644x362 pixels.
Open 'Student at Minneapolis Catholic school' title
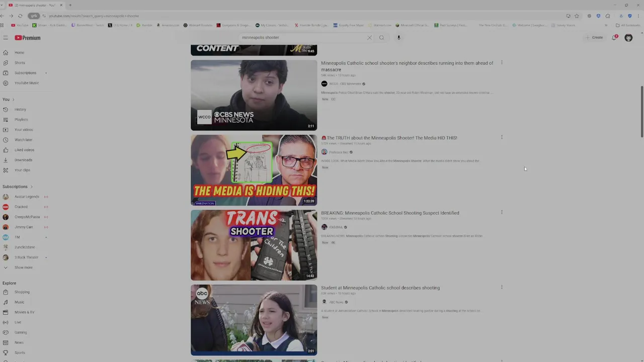(x=380, y=288)
